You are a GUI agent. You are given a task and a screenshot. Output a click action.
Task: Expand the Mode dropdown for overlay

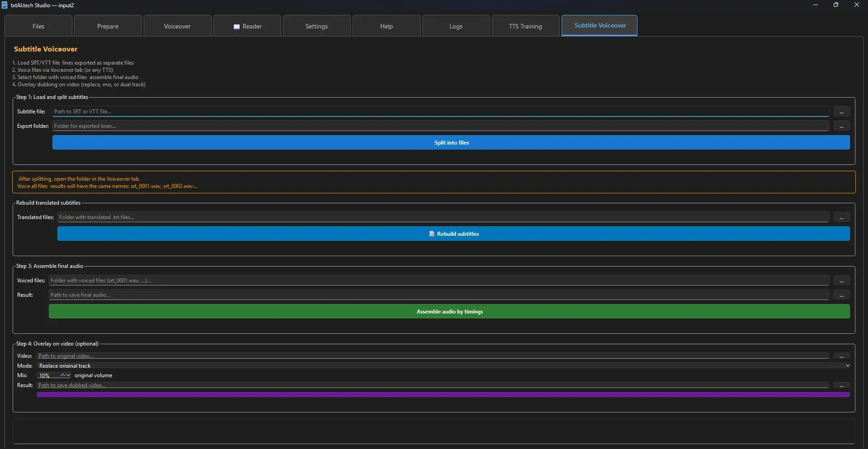pyautogui.click(x=847, y=365)
